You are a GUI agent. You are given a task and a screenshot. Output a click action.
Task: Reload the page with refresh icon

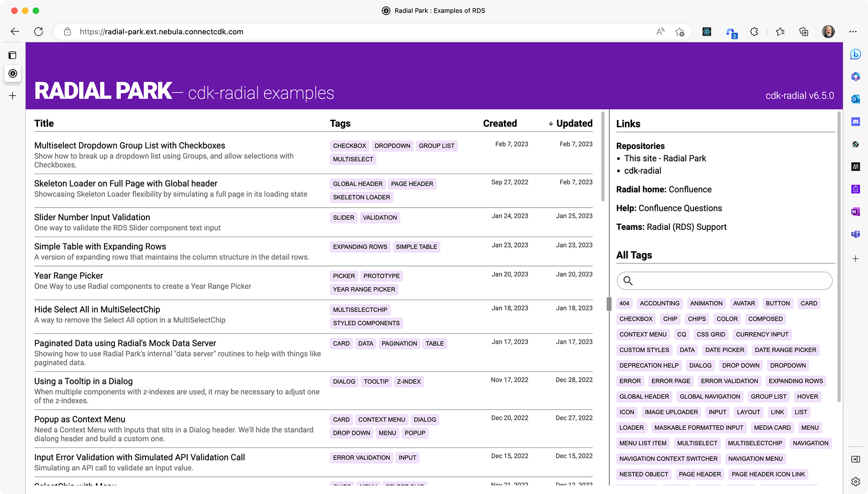click(38, 32)
